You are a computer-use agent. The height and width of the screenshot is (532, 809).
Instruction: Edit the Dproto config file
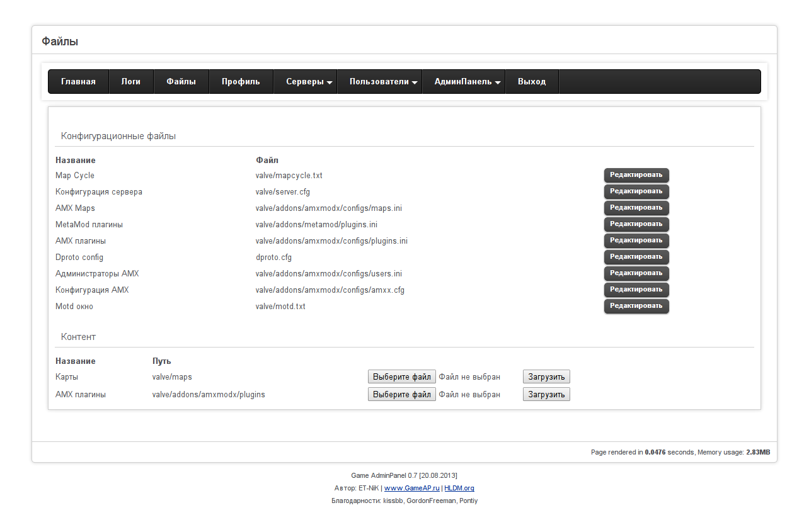(636, 257)
